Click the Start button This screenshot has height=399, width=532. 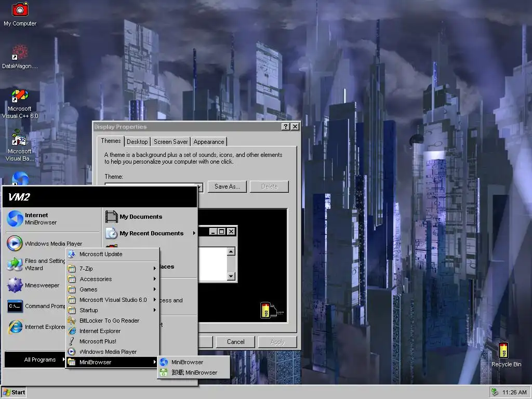pyautogui.click(x=14, y=392)
